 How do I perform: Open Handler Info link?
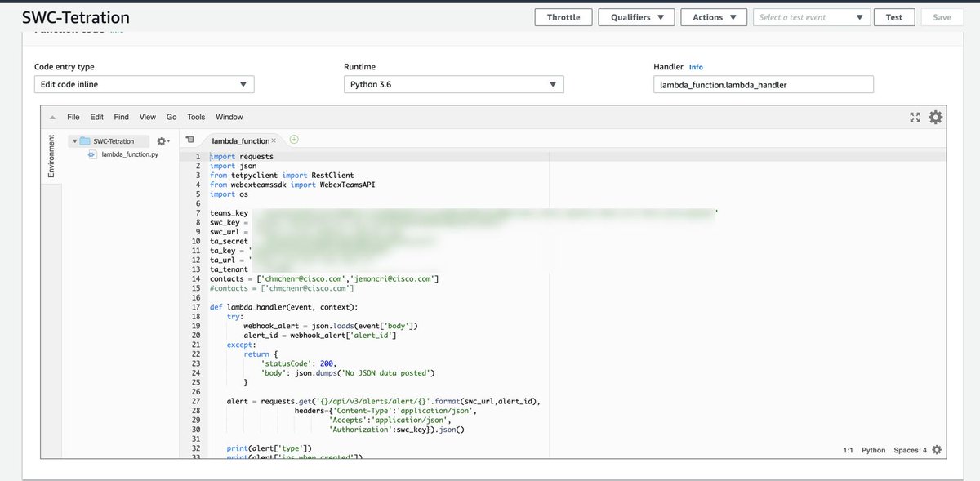coord(696,67)
